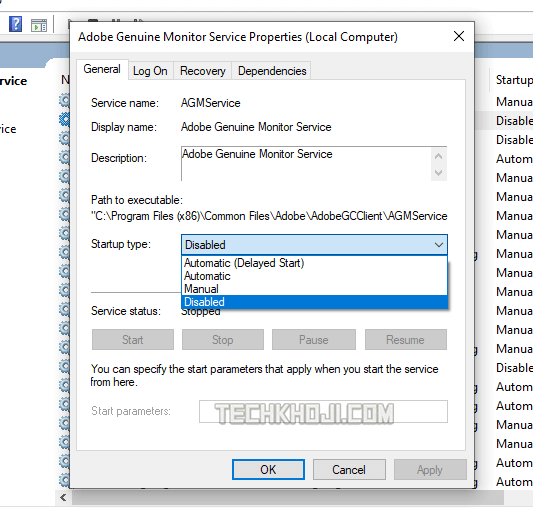Viewport: 533px width, 508px height.
Task: Close the Adobe Genuine Monitor Service Properties dialog
Action: pos(459,36)
